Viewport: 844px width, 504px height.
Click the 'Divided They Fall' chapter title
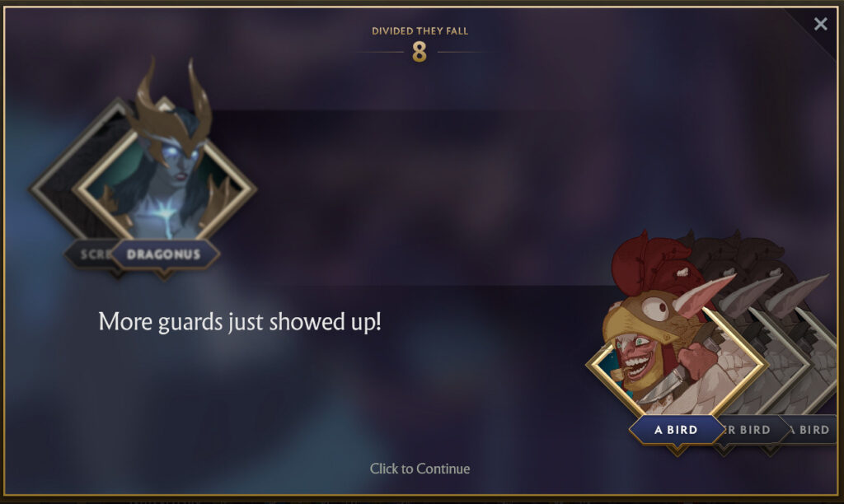coord(420,31)
